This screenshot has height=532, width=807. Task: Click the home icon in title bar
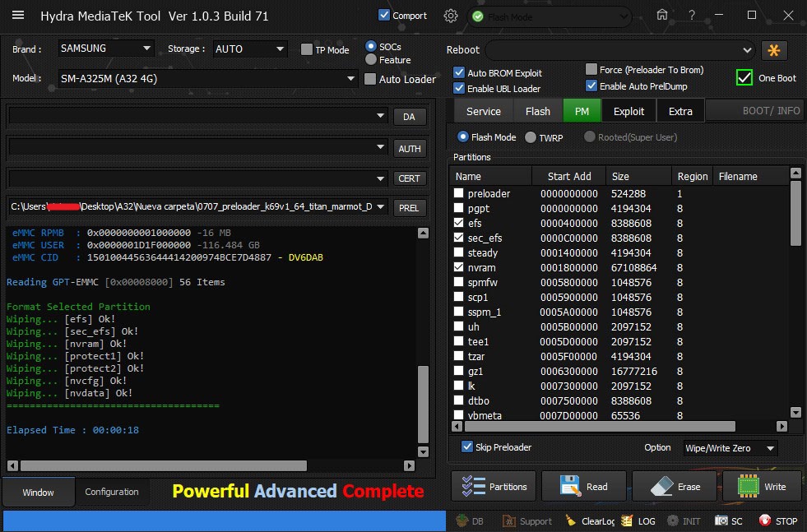point(662,16)
